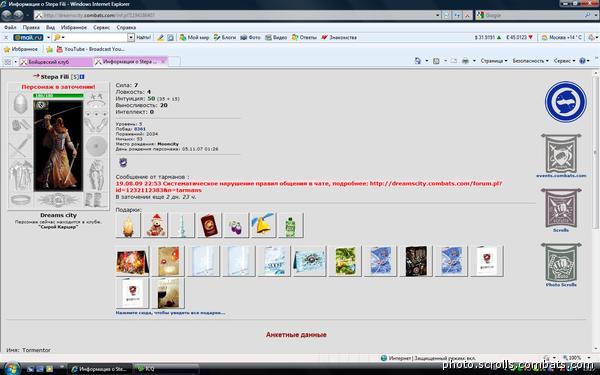Click the candle flame gift
This screenshot has width=600, height=375.
128,226
